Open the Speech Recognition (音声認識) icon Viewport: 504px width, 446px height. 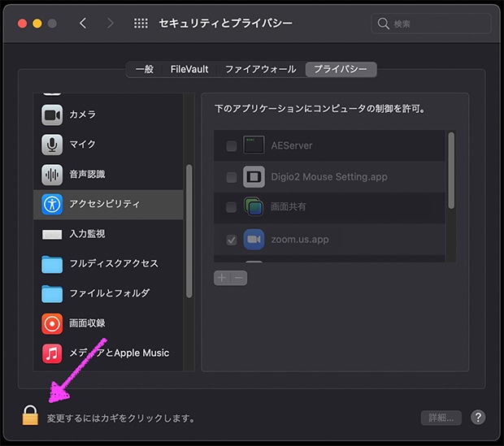click(x=52, y=174)
